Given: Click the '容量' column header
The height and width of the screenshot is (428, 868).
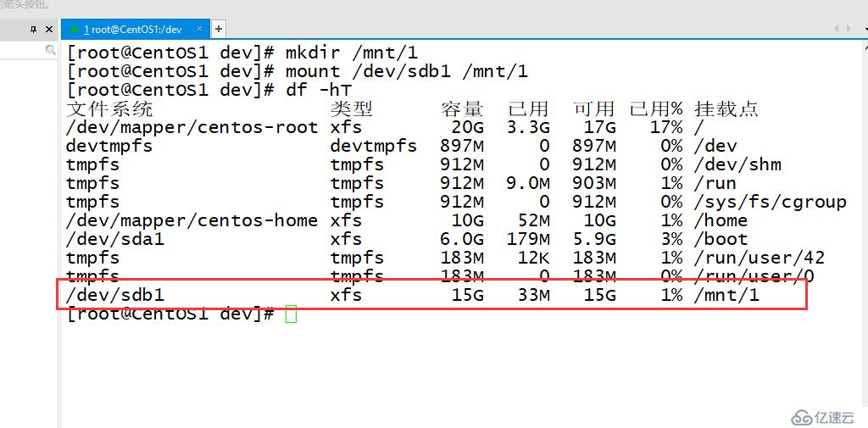Looking at the screenshot, I should click(x=462, y=109).
